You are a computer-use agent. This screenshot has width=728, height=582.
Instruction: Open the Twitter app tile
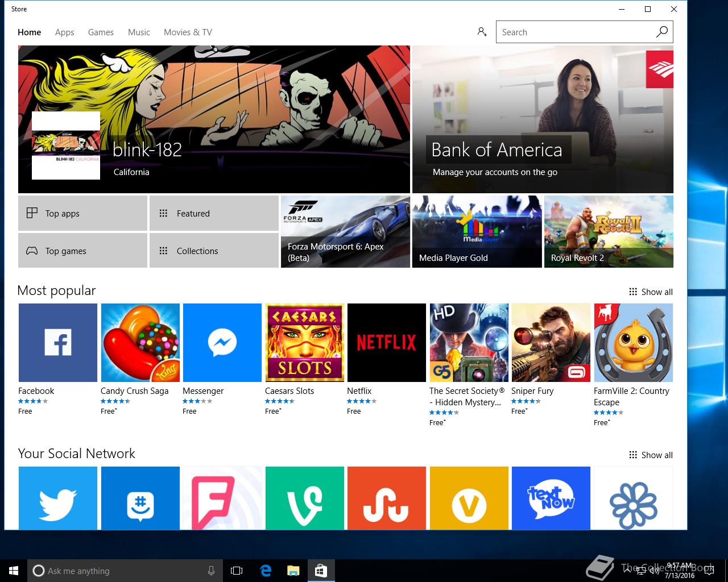[57, 498]
